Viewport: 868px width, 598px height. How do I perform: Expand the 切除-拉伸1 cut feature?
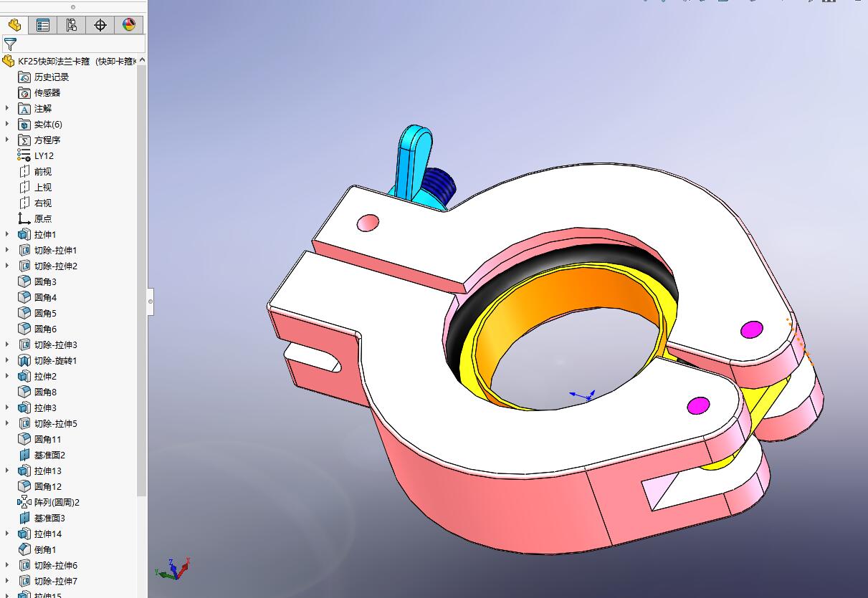pyautogui.click(x=7, y=250)
